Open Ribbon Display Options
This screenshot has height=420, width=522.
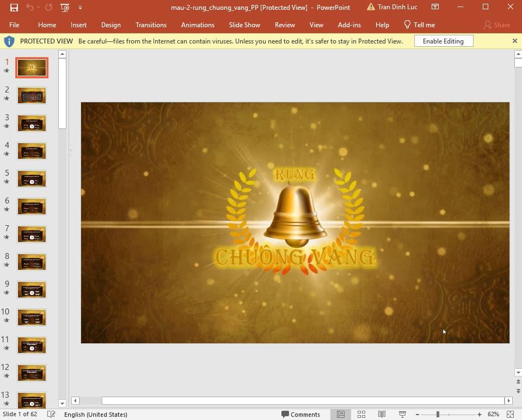(435, 7)
